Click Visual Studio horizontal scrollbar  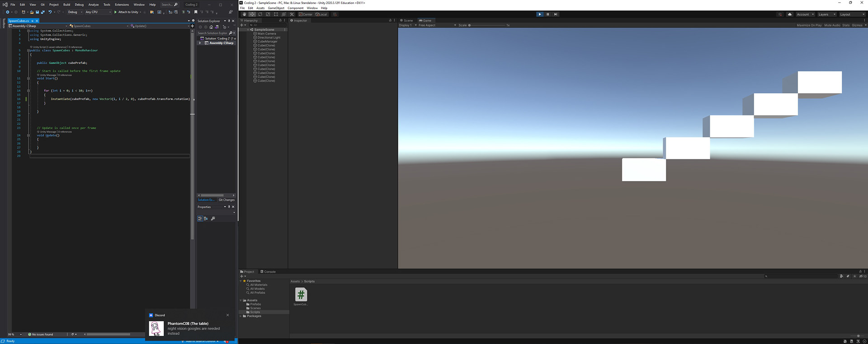pyautogui.click(x=108, y=335)
